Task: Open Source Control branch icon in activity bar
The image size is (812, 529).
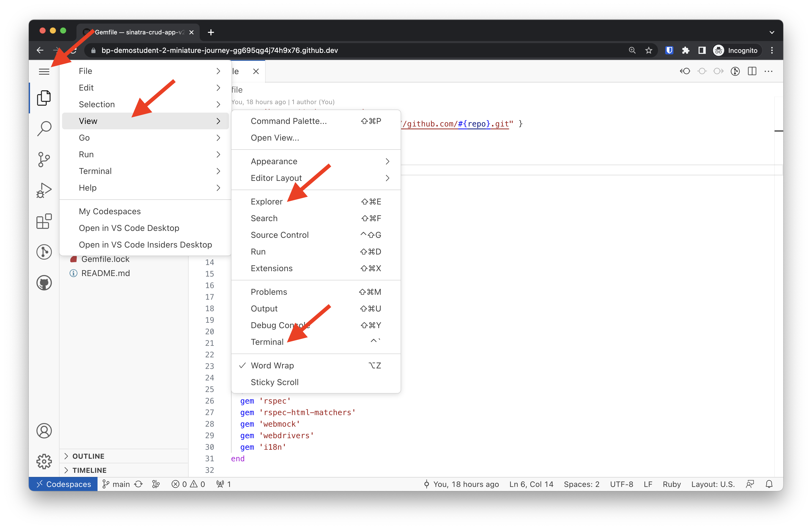Action: [44, 160]
